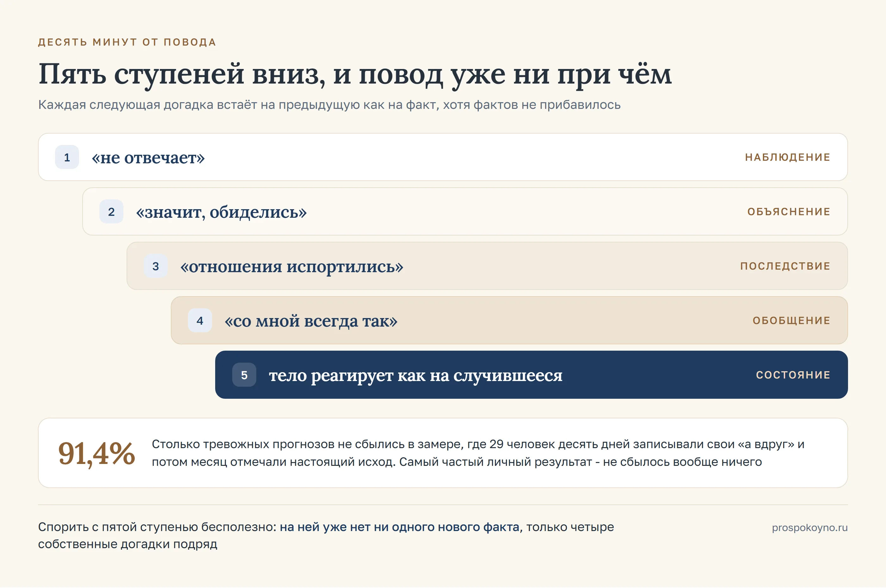
Task: Select the phrase «значит, обиделись»
Action: [x=221, y=212]
